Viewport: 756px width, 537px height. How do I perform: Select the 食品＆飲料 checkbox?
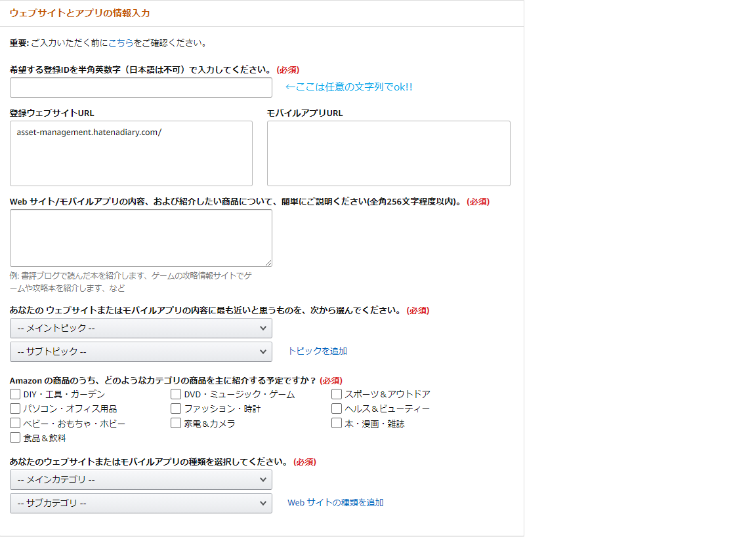pyautogui.click(x=14, y=437)
